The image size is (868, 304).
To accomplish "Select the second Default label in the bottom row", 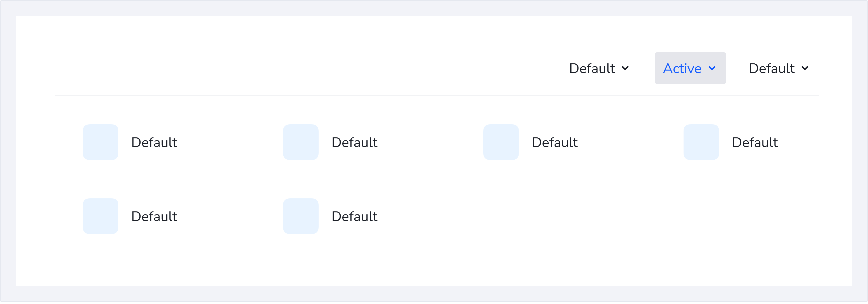I will tap(354, 216).
